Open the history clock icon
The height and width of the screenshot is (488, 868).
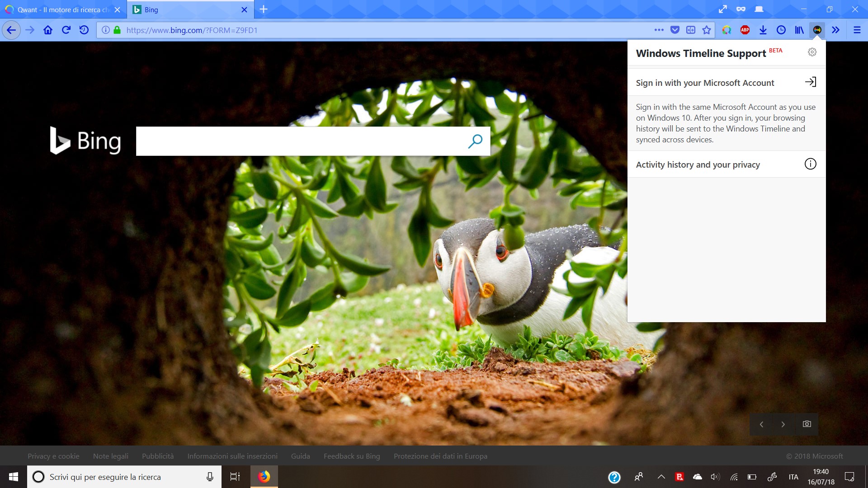tap(781, 30)
